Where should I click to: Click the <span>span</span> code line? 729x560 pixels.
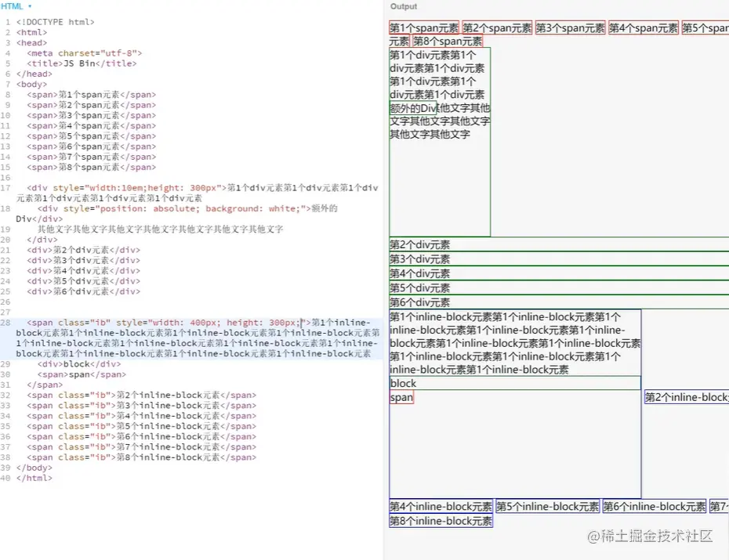82,374
